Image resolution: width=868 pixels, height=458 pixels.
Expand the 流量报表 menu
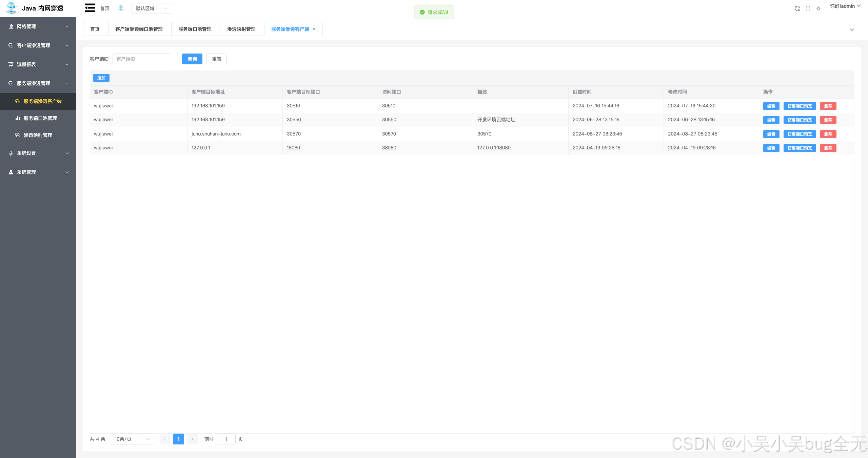click(67, 64)
